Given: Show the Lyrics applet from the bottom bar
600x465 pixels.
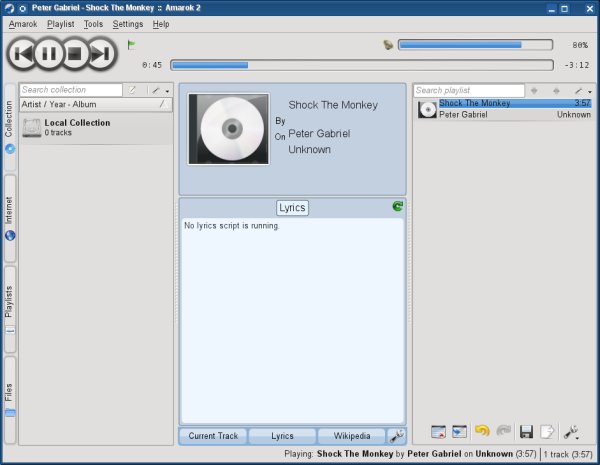Looking at the screenshot, I should pos(282,436).
